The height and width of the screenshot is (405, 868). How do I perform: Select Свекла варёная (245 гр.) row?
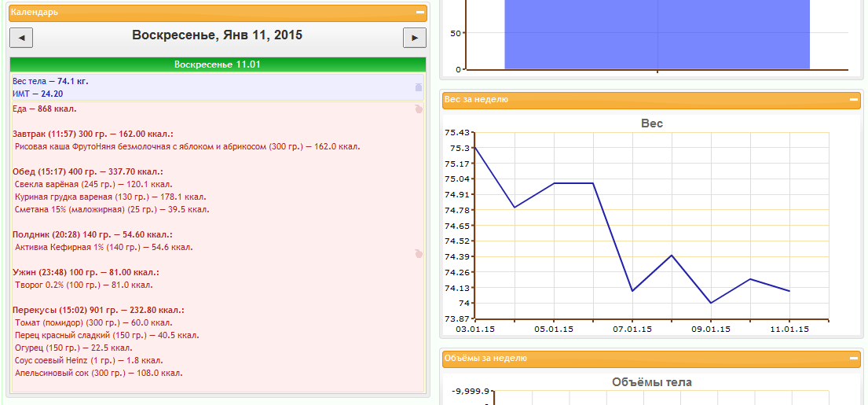[93, 184]
